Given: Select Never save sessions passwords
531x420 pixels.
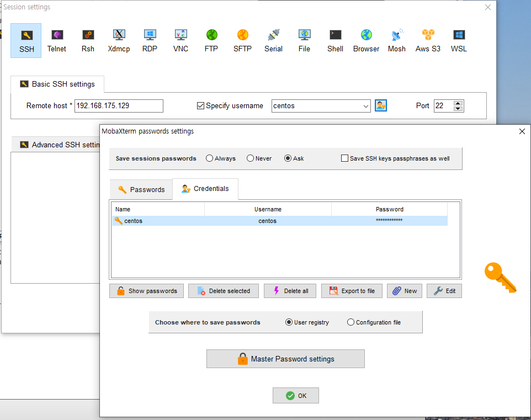Looking at the screenshot, I should (x=250, y=158).
